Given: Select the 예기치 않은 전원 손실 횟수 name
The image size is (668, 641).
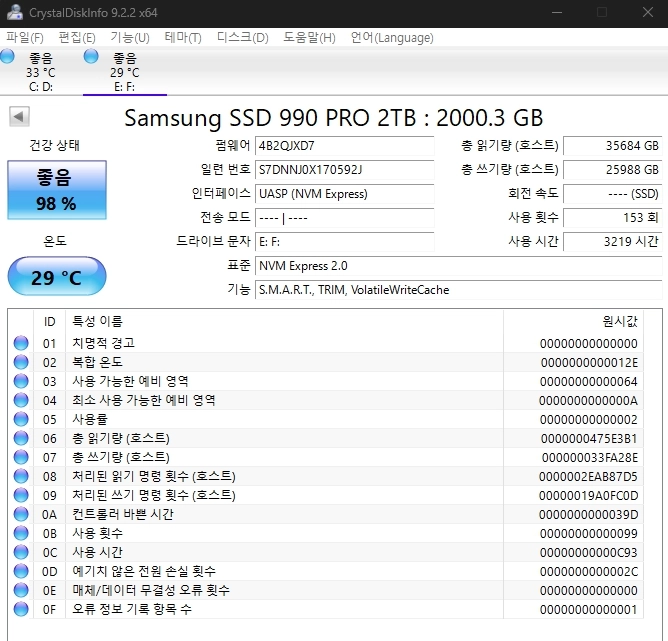Looking at the screenshot, I should point(144,571).
